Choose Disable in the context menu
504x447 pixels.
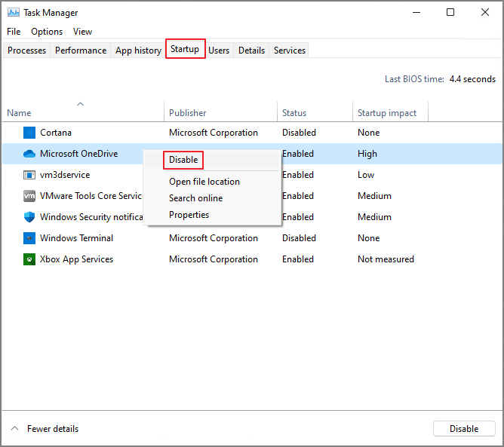pyautogui.click(x=183, y=160)
